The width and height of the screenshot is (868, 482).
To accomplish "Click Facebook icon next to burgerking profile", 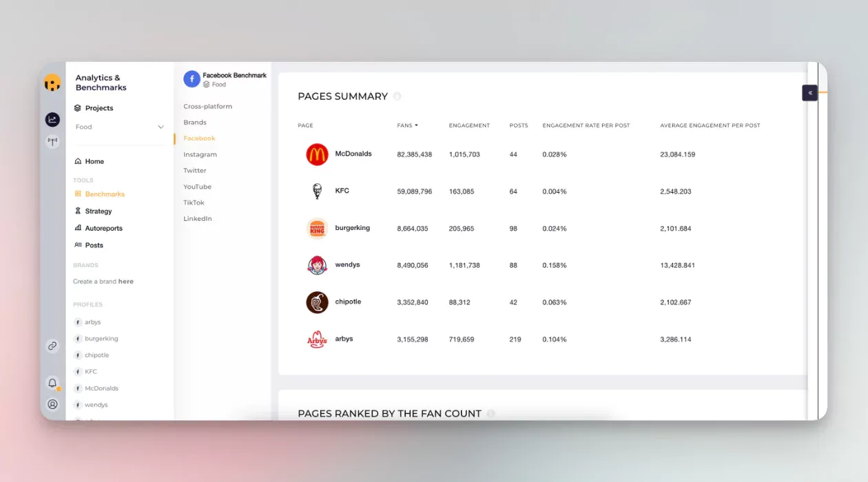I will [78, 339].
